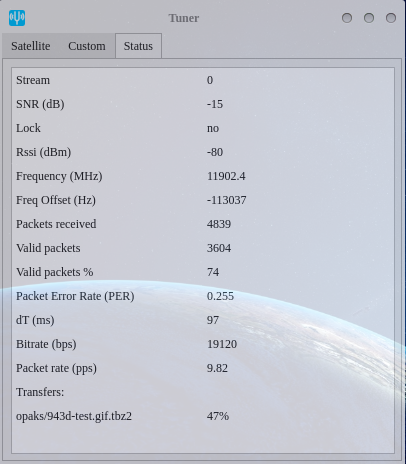Select the Packet Error Rate (PER) label
This screenshot has height=464, width=406.
click(75, 296)
